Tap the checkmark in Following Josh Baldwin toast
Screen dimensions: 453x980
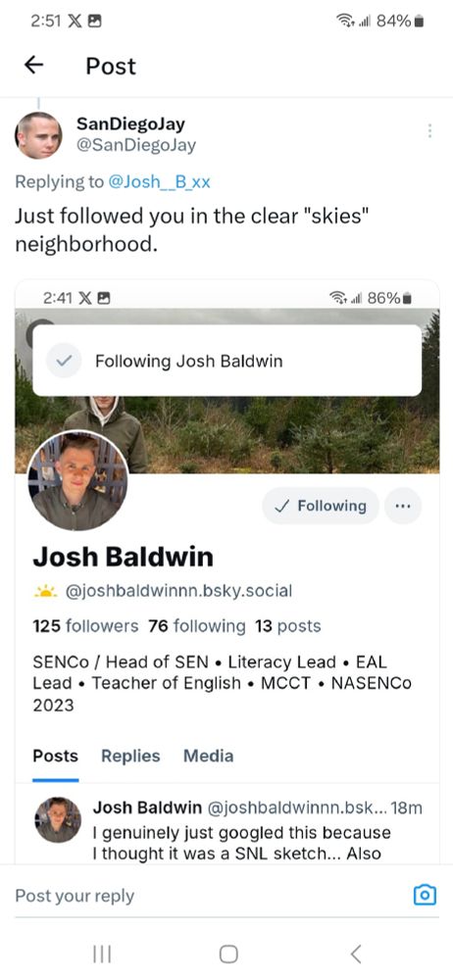(64, 361)
